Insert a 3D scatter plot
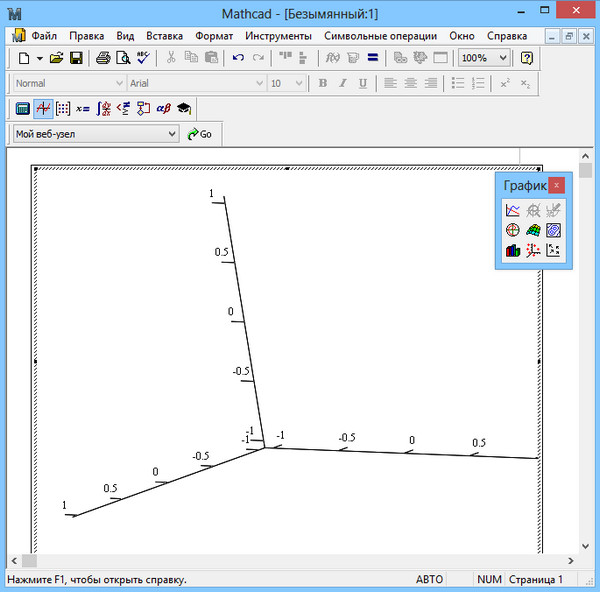This screenshot has height=592, width=600. 533,251
